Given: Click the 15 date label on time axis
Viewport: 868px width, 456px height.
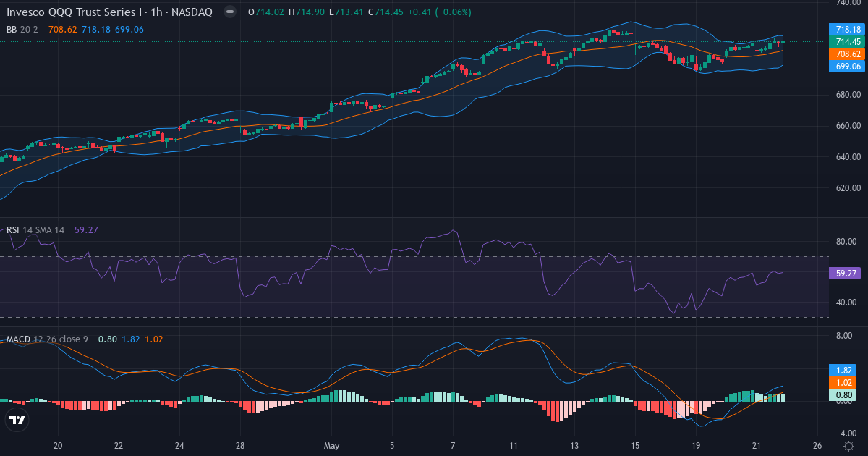Looking at the screenshot, I should coord(635,446).
